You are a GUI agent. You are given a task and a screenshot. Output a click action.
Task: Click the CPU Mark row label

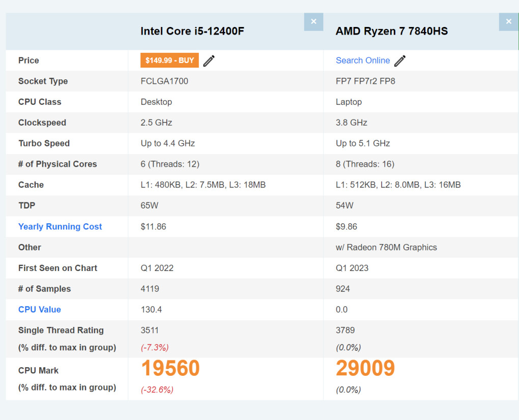(38, 370)
